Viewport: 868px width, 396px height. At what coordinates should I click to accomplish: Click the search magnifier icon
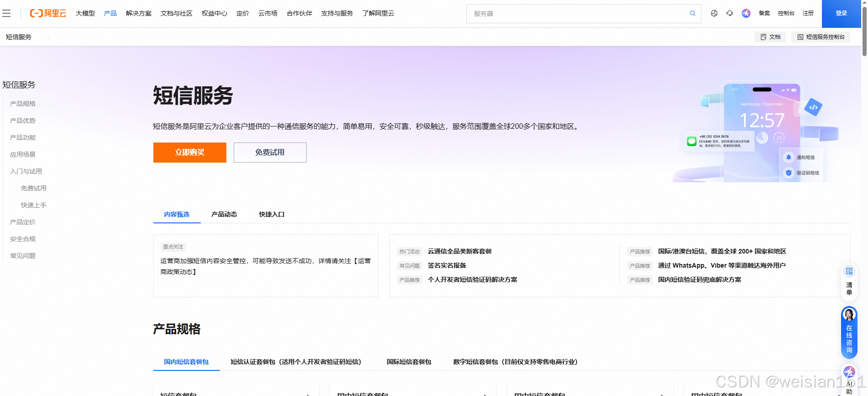(693, 13)
